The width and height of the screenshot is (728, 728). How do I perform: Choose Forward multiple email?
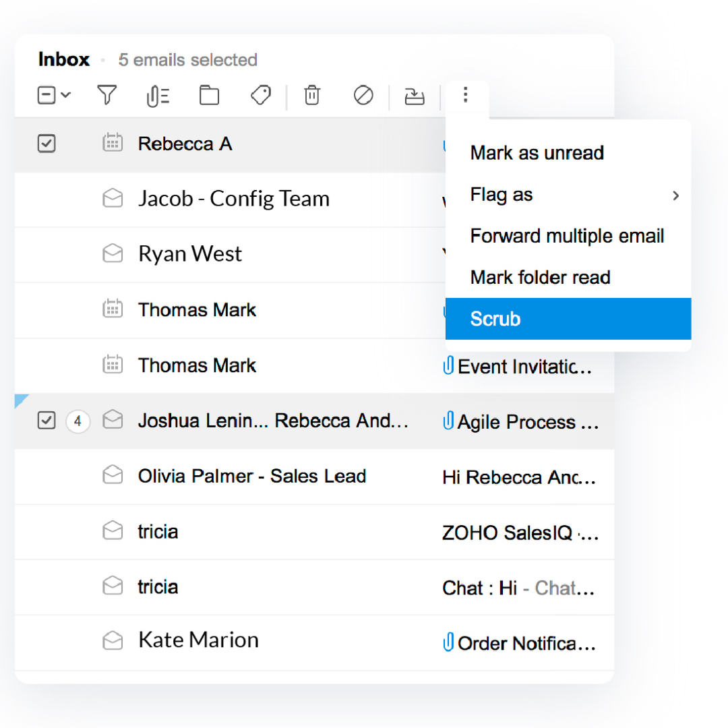click(568, 236)
